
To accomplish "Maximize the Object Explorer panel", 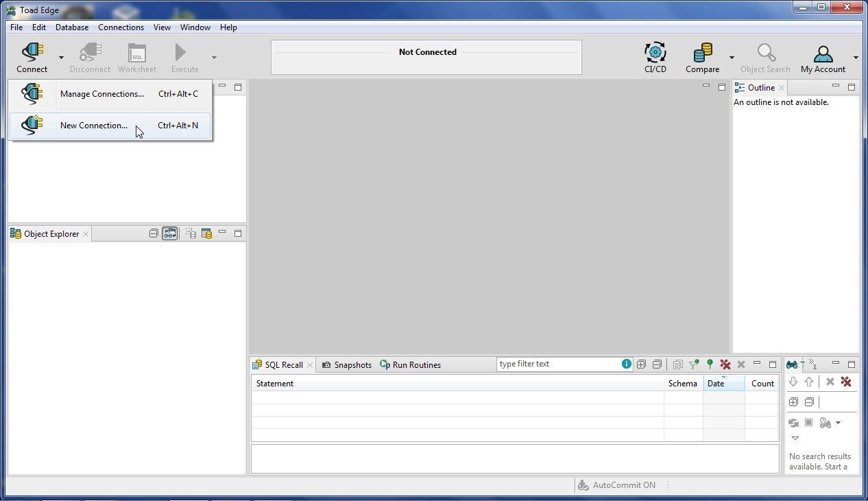I will pyautogui.click(x=238, y=233).
